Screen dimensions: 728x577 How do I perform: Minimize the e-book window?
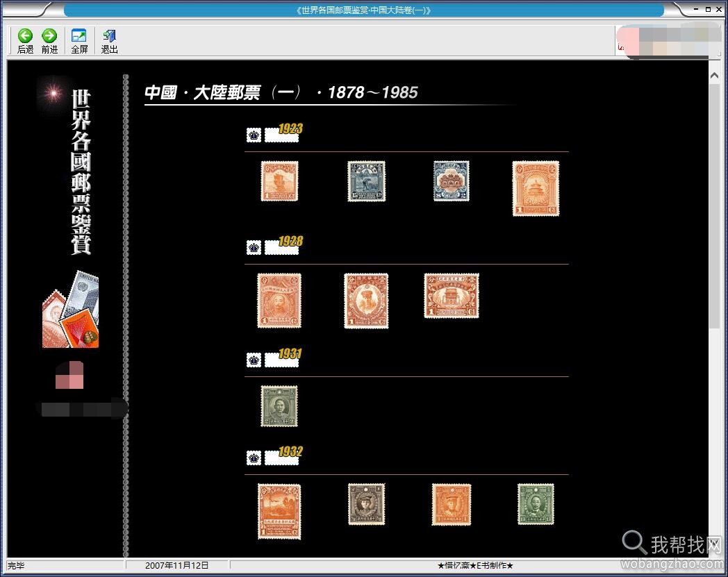(x=696, y=9)
